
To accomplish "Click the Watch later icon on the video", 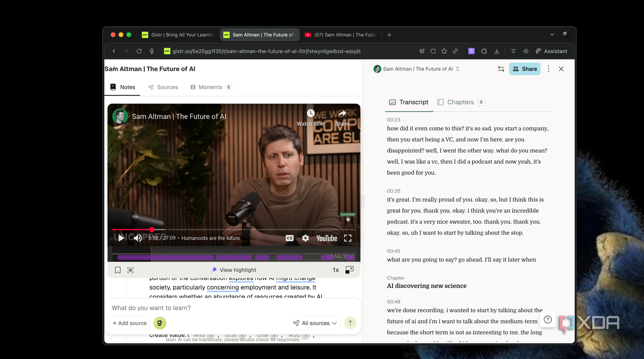I will [x=310, y=113].
